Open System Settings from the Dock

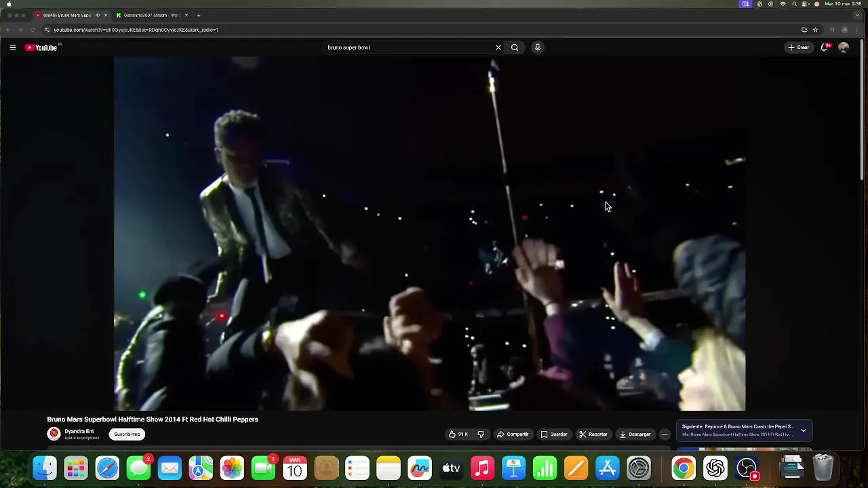click(638, 468)
